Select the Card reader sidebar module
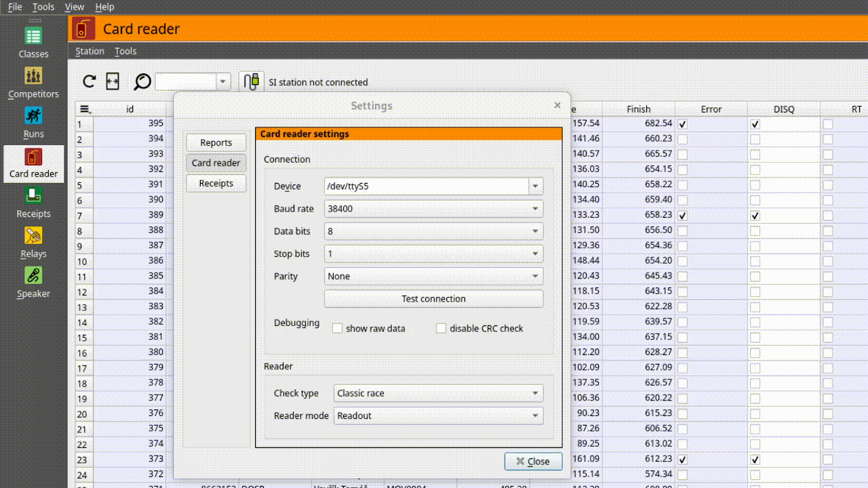The height and width of the screenshot is (488, 868). click(33, 163)
